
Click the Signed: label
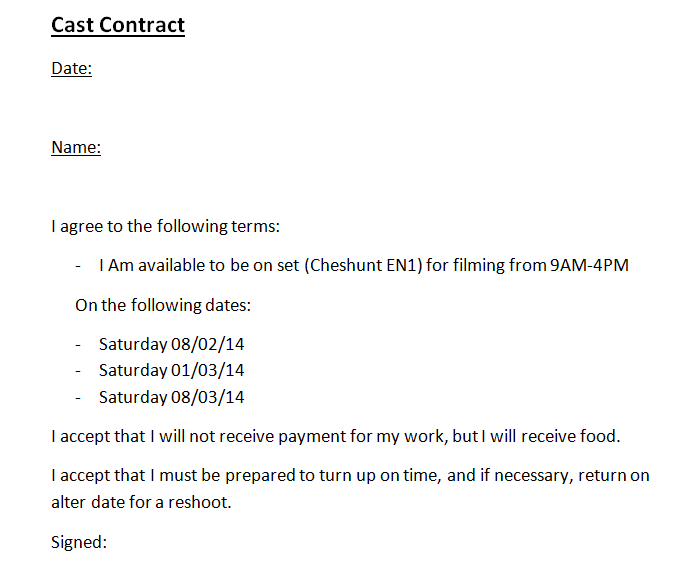click(79, 542)
